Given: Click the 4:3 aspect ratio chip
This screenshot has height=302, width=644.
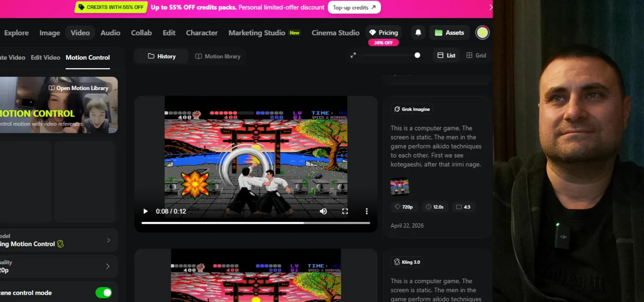Looking at the screenshot, I should coord(463,207).
